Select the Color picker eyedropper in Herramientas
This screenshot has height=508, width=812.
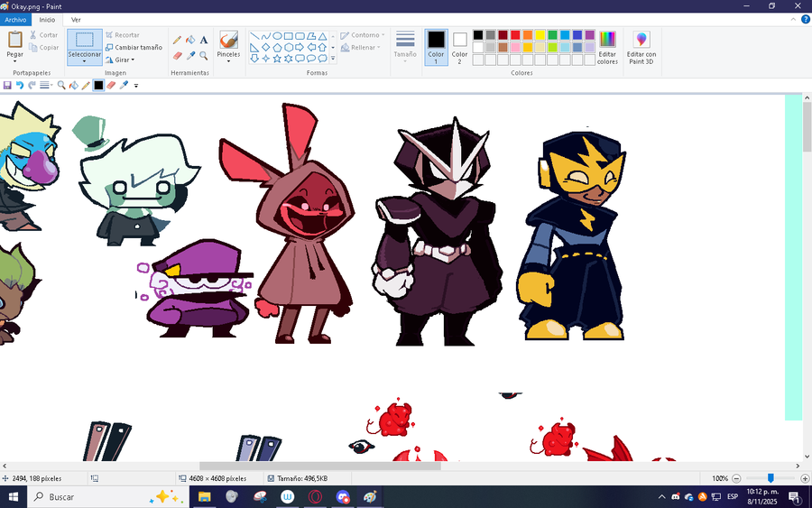[x=190, y=55]
